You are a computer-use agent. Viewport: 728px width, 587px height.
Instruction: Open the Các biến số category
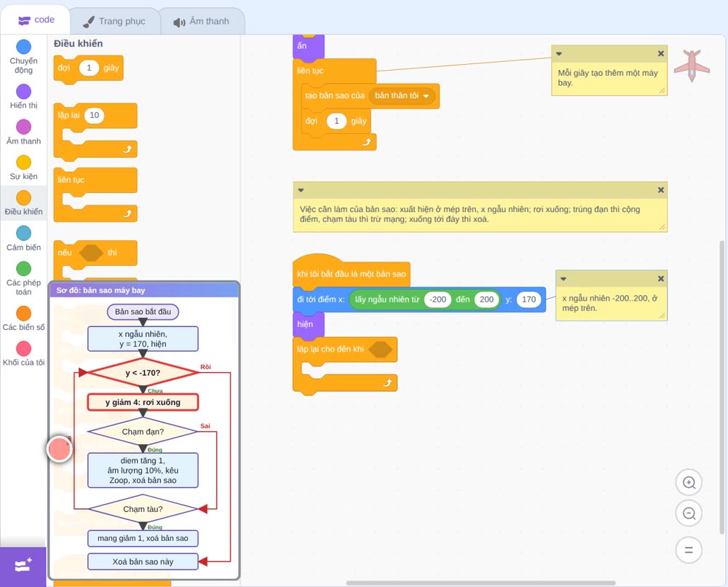(x=23, y=318)
